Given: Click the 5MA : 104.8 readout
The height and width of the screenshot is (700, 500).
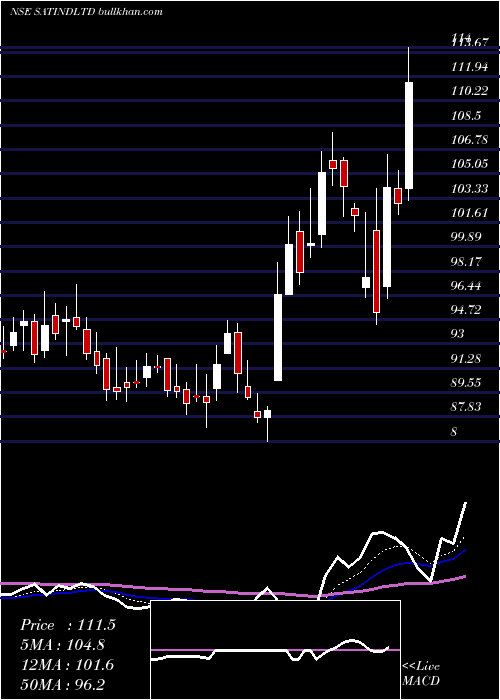Looking at the screenshot, I should click(63, 645).
